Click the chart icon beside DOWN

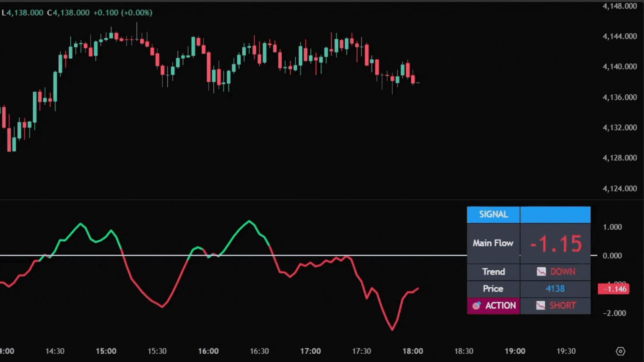(541, 271)
